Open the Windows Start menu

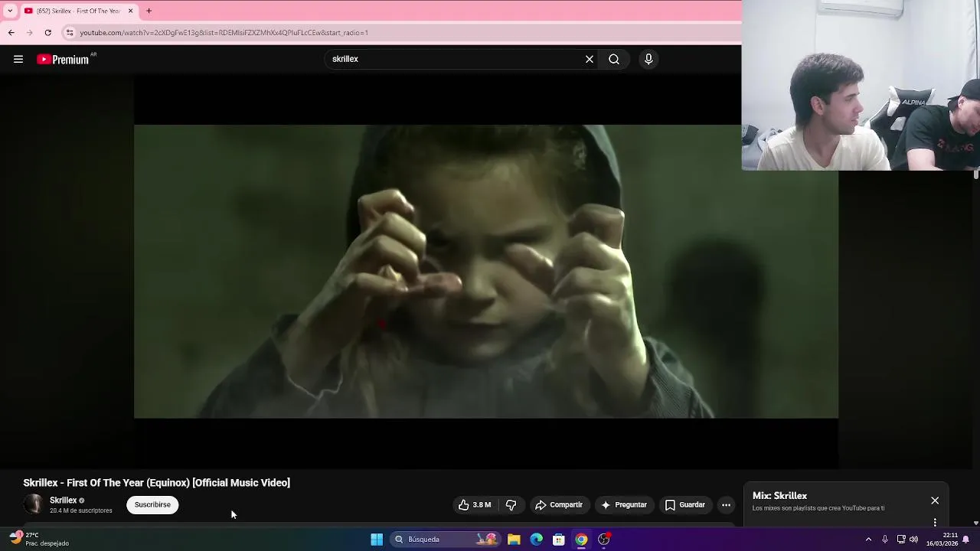coord(377,540)
